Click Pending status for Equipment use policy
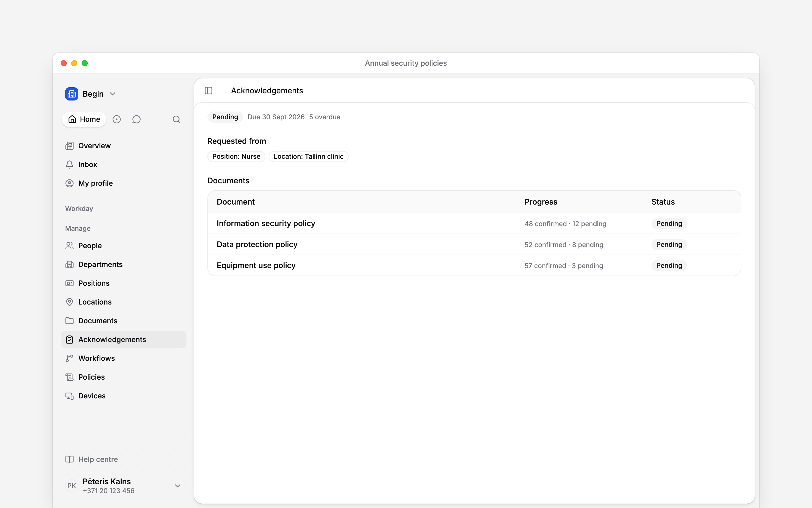The height and width of the screenshot is (508, 812). click(x=669, y=265)
